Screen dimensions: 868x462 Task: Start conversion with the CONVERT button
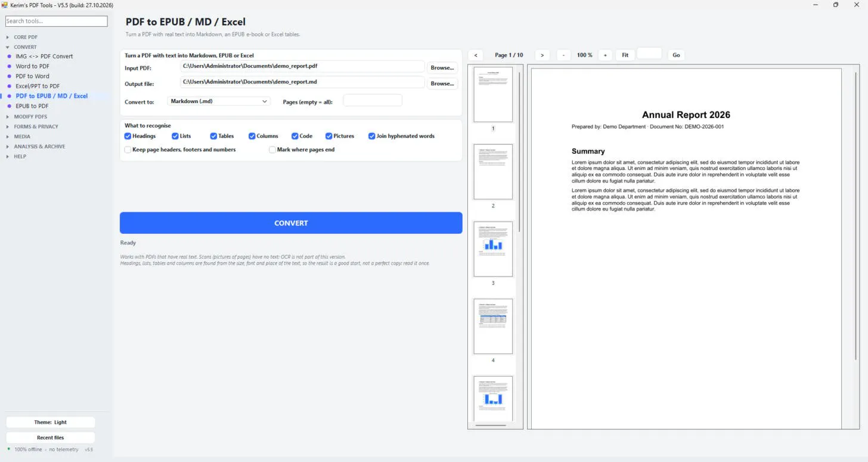291,223
